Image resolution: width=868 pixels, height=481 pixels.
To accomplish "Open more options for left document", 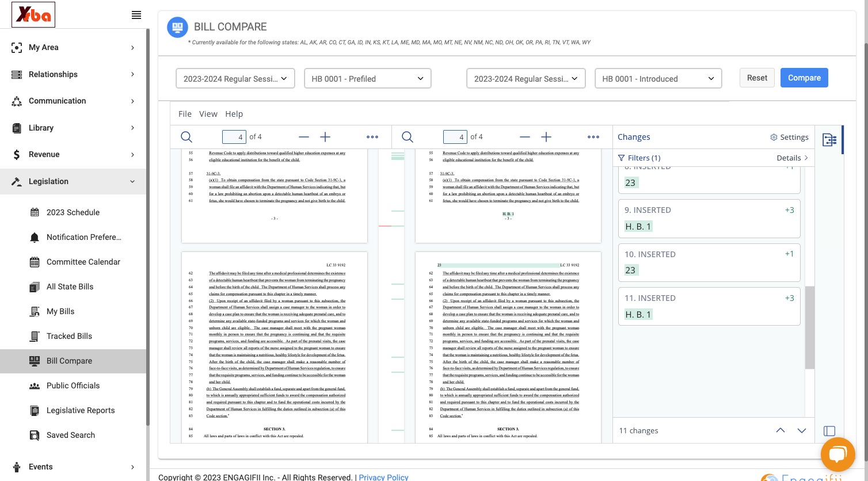I will [x=372, y=137].
